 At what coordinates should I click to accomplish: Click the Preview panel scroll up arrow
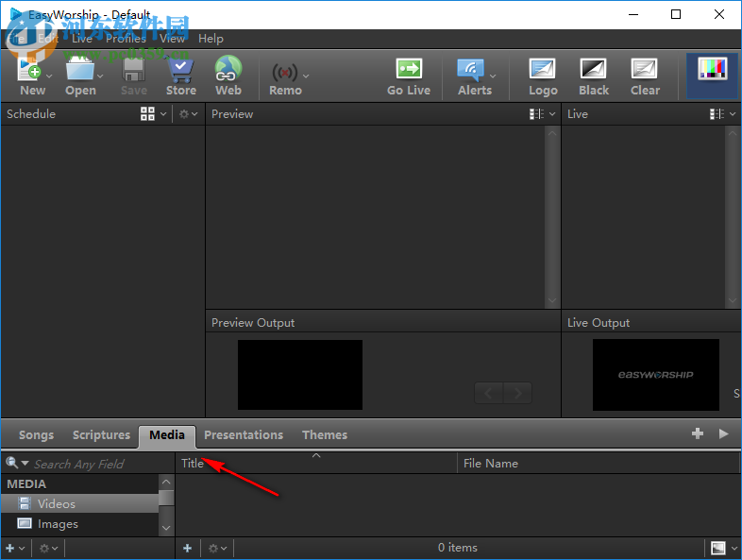tap(551, 133)
